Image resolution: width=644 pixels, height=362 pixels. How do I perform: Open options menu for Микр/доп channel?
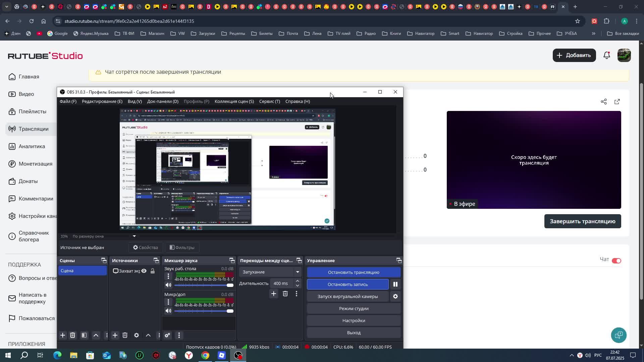(168, 302)
